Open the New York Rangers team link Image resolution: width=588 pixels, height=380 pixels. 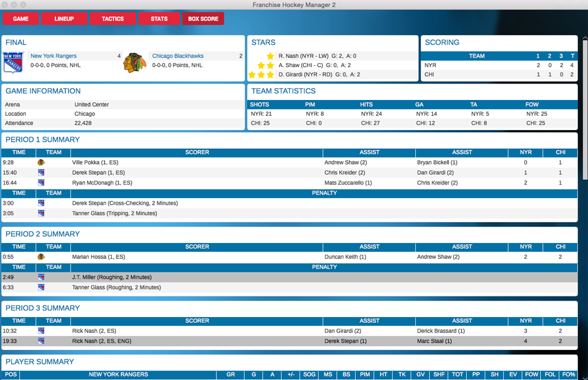54,56
